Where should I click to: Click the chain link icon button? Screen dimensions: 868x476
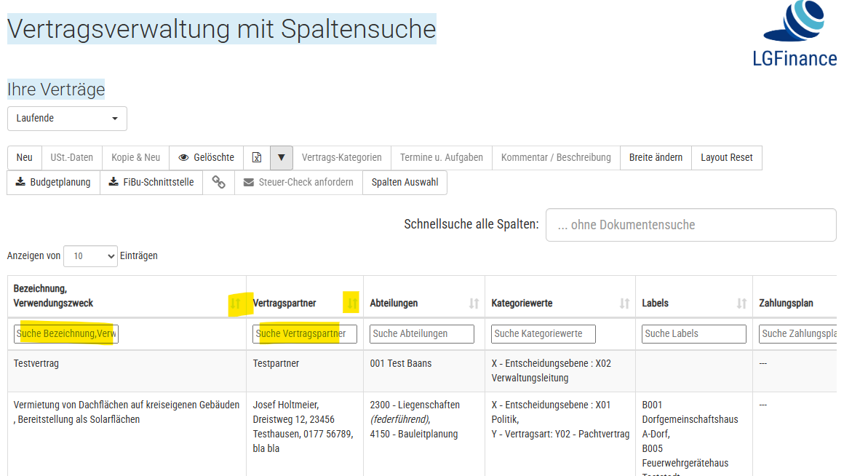click(218, 183)
